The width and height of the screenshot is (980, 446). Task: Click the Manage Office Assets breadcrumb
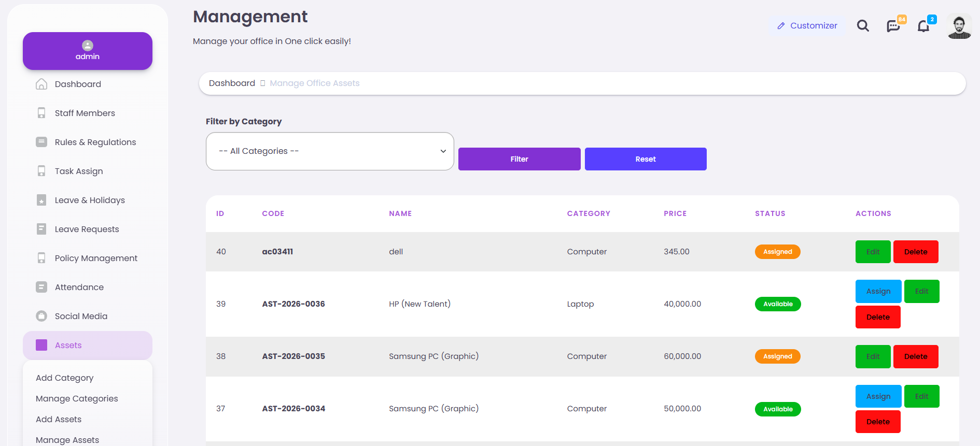(x=315, y=83)
